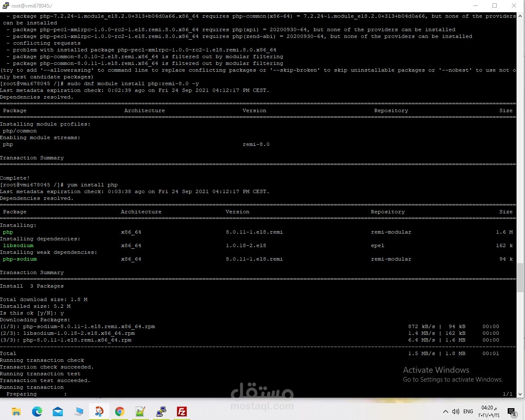Click 'remi-8.0' module stream value

click(256, 144)
